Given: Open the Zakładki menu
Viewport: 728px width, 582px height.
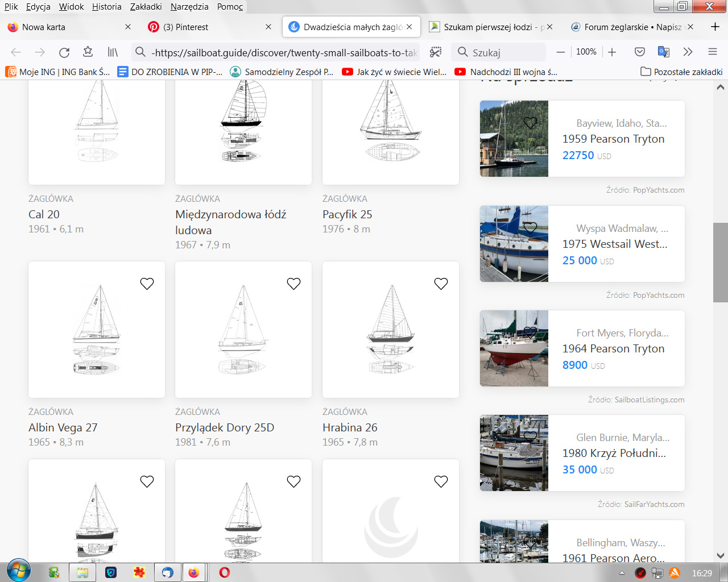Looking at the screenshot, I should click(x=146, y=7).
